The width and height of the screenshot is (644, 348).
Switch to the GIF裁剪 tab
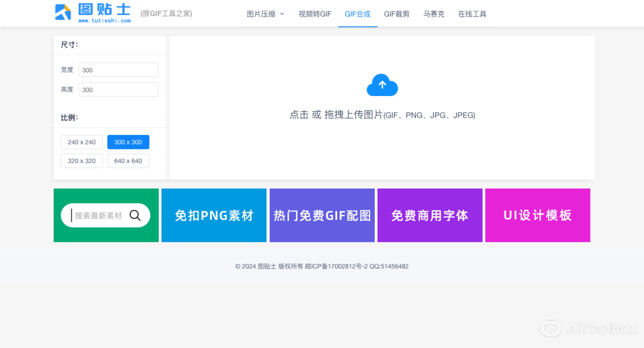[x=397, y=14]
